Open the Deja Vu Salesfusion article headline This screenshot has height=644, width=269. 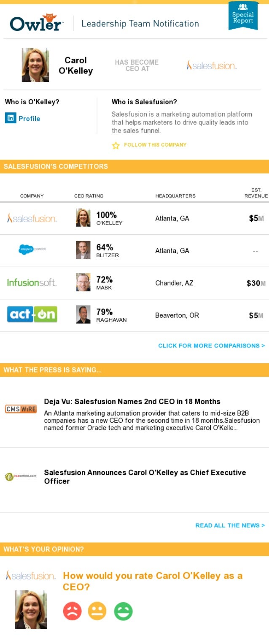132,402
